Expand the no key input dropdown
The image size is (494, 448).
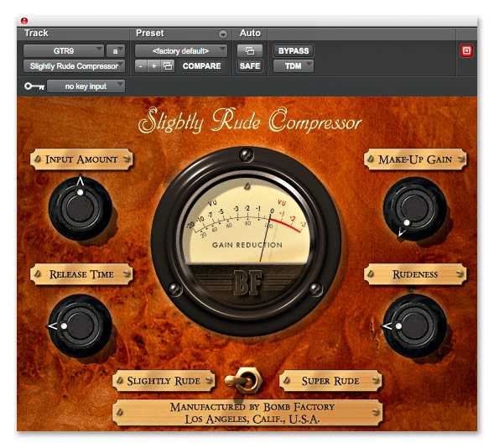[86, 86]
